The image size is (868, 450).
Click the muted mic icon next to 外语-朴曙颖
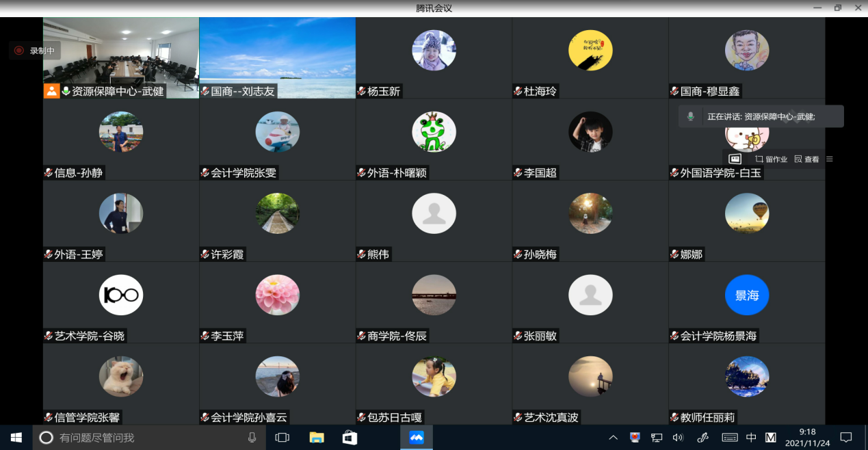point(362,173)
